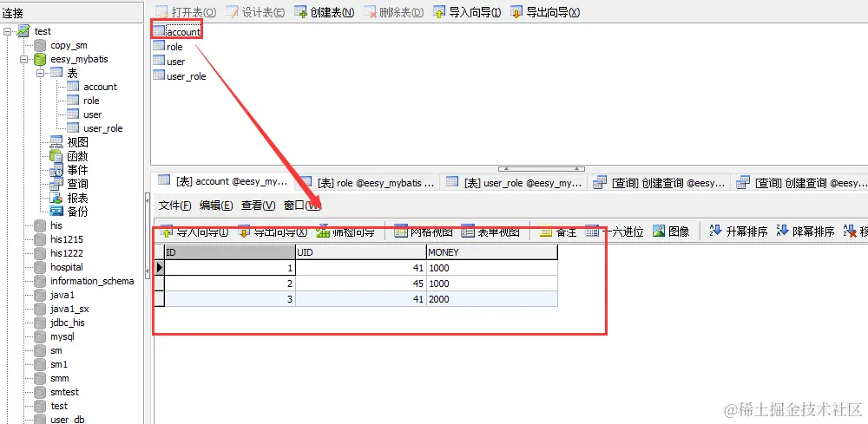Image resolution: width=868 pixels, height=424 pixels.
Task: Select role in the object list pane
Action: tap(168, 47)
